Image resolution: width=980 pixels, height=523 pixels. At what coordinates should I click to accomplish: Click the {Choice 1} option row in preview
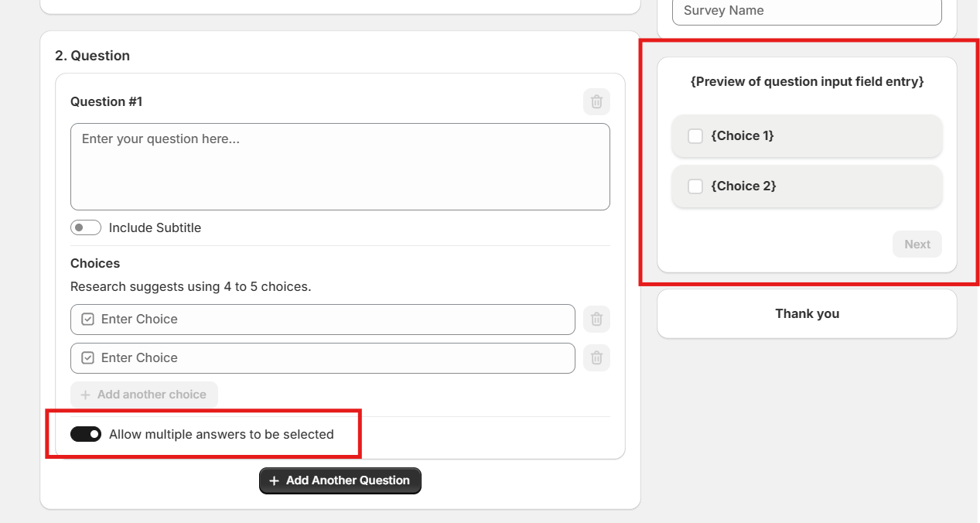[x=807, y=136]
